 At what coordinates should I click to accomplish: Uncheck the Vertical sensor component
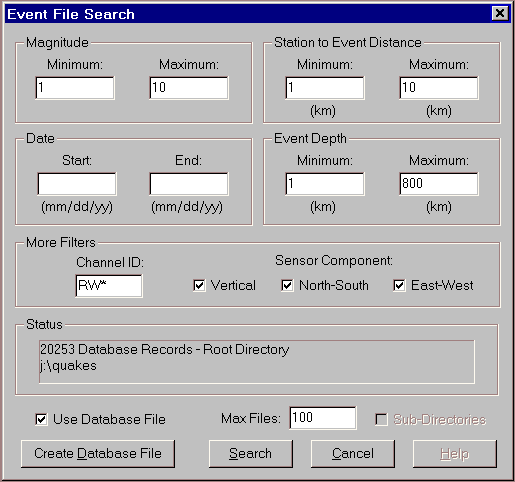(199, 286)
